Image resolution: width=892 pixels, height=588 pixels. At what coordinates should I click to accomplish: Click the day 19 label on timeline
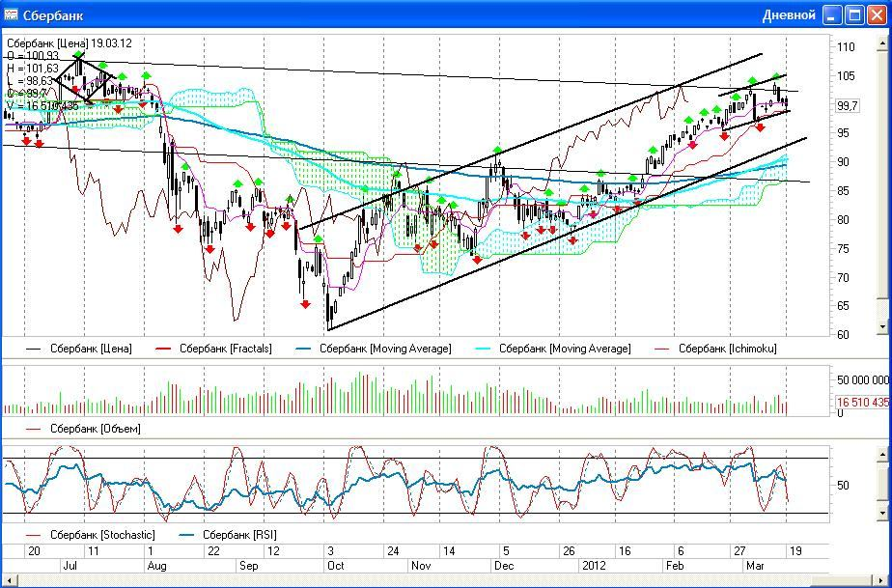pyautogui.click(x=795, y=551)
